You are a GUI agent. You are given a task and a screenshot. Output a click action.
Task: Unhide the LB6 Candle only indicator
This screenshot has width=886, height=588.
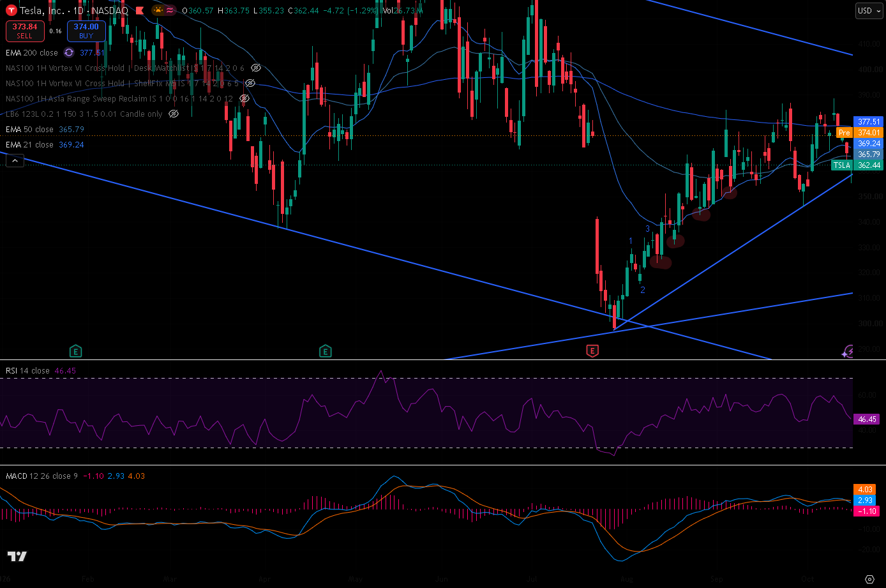174,114
